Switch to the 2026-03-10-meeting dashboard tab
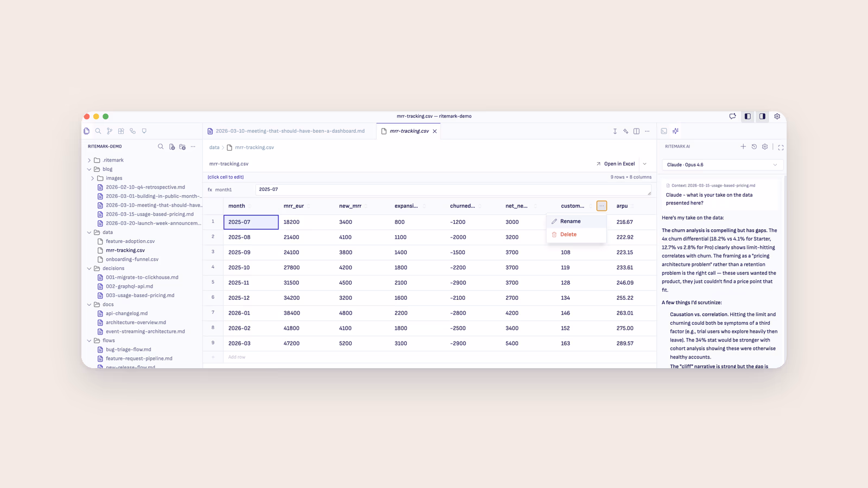Viewport: 868px width, 488px height. (x=290, y=131)
